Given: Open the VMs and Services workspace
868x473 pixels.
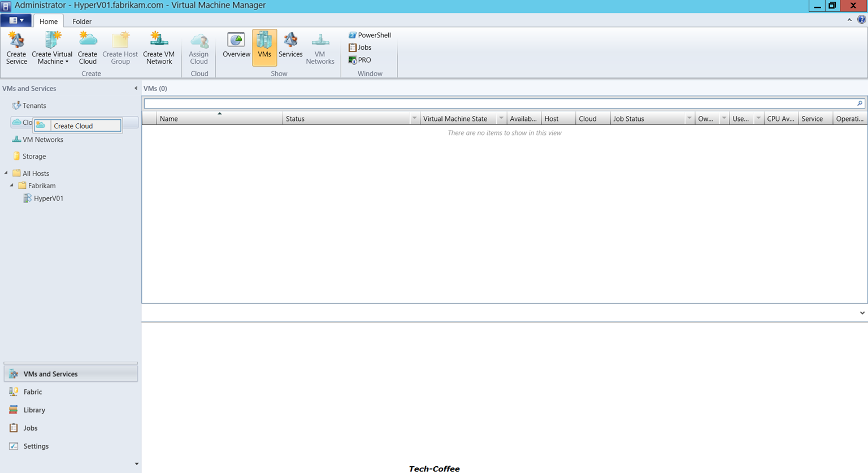Looking at the screenshot, I should [71, 374].
